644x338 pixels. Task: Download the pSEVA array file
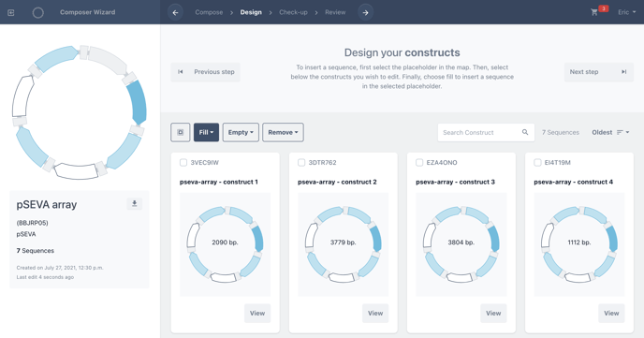click(134, 204)
